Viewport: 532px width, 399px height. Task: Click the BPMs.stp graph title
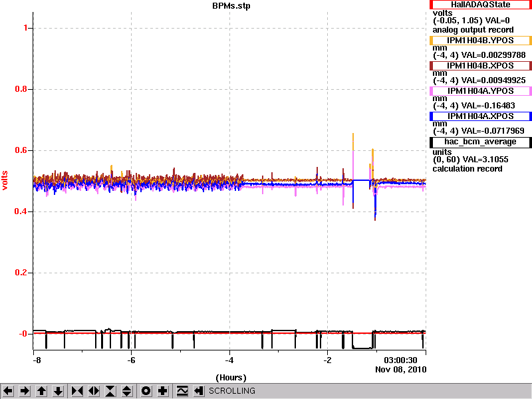tap(231, 6)
